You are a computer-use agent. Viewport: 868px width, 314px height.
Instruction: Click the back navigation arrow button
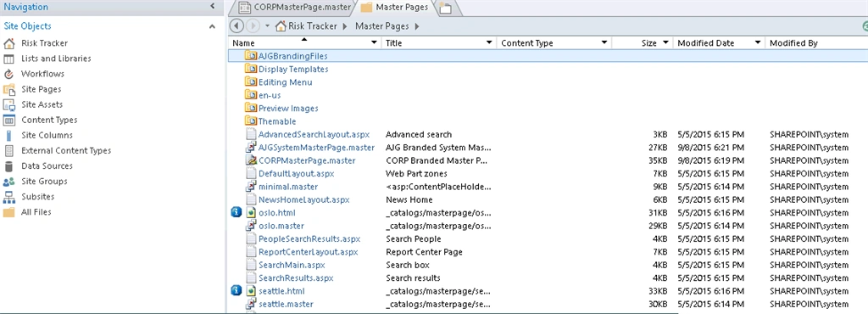coord(236,26)
